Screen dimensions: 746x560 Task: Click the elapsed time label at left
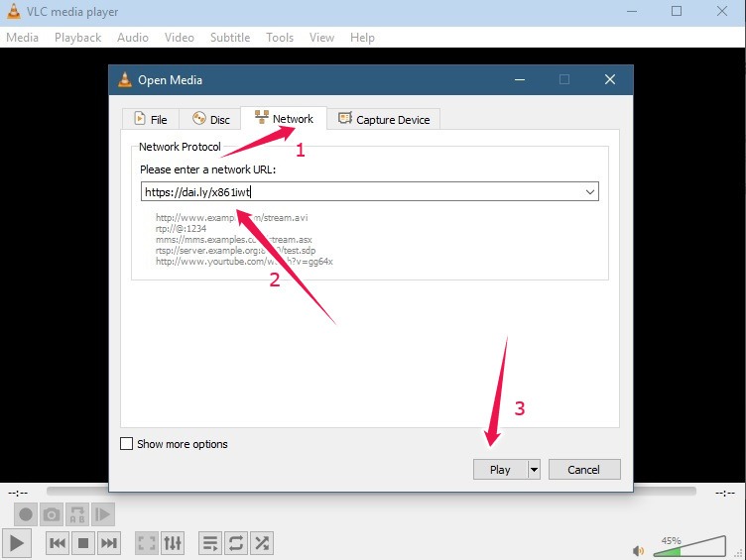click(x=18, y=493)
